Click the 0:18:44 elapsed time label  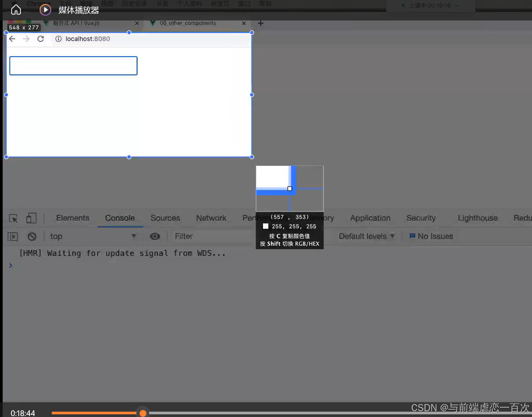click(23, 413)
